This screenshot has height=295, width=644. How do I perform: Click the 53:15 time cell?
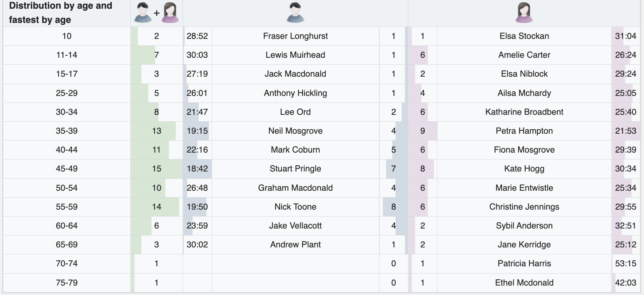tap(625, 263)
